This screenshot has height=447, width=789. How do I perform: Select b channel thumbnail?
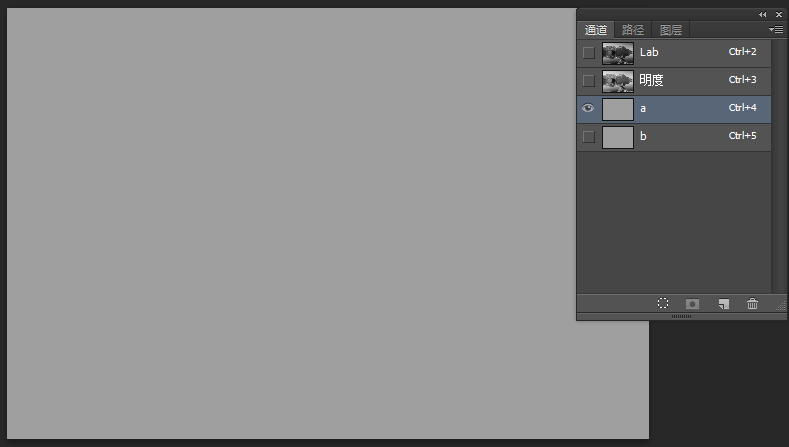point(618,137)
